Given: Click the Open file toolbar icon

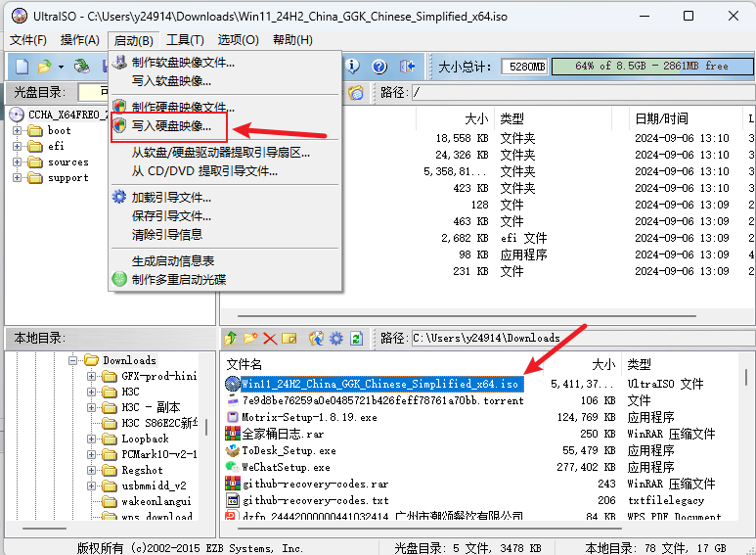Looking at the screenshot, I should (44, 67).
